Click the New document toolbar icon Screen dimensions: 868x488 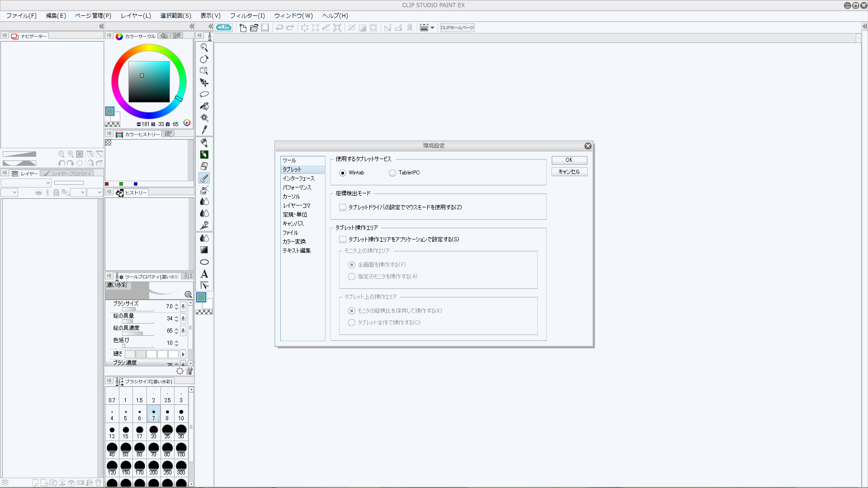tap(243, 28)
